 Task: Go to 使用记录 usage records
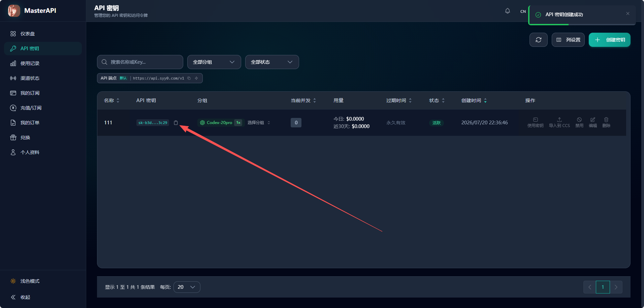point(43,63)
